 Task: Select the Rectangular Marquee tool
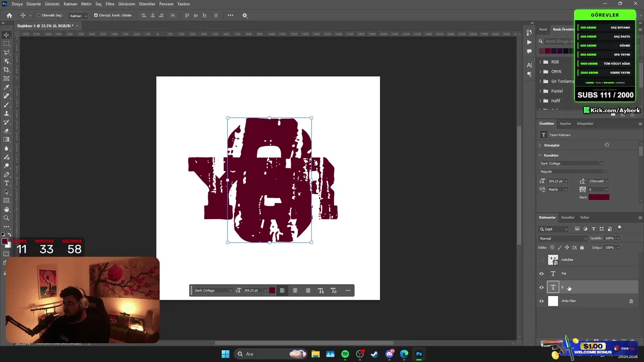click(x=7, y=44)
